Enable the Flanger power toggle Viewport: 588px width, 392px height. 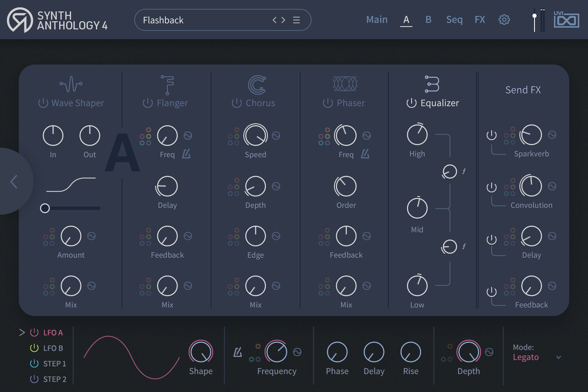tap(147, 103)
